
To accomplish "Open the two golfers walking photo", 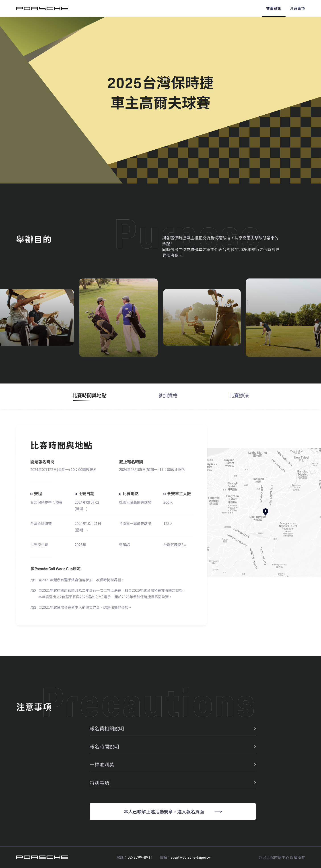I will pyautogui.click(x=118, y=318).
